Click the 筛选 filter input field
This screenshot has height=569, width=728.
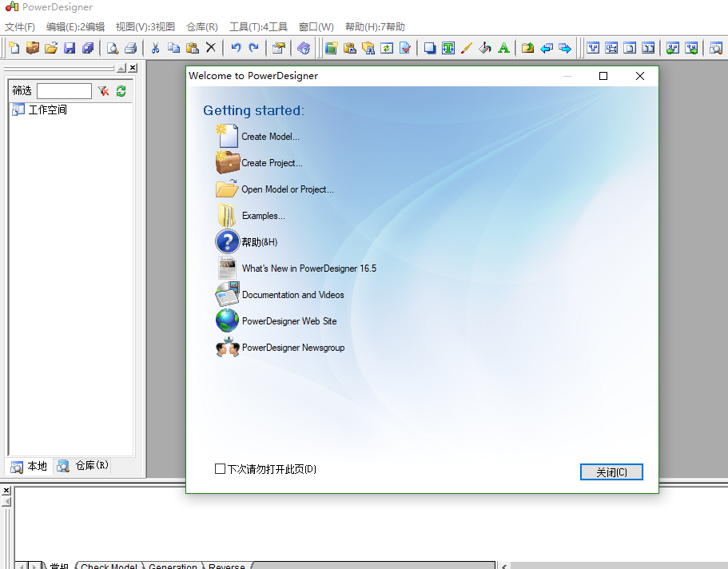64,91
